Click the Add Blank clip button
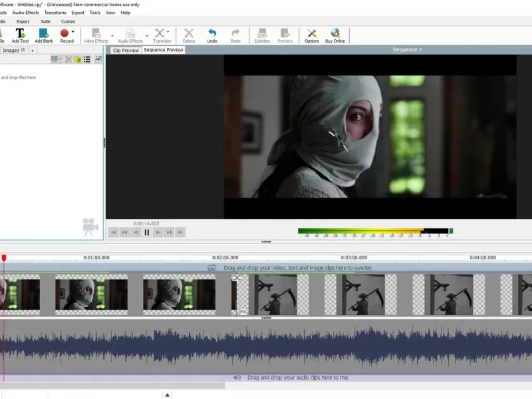The height and width of the screenshot is (399, 532). (44, 36)
